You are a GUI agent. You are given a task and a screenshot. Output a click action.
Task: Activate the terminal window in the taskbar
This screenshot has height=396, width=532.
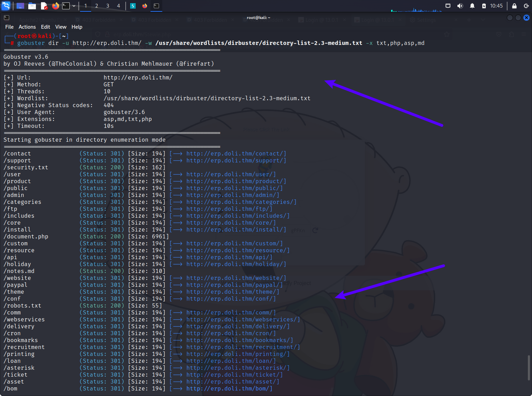156,6
